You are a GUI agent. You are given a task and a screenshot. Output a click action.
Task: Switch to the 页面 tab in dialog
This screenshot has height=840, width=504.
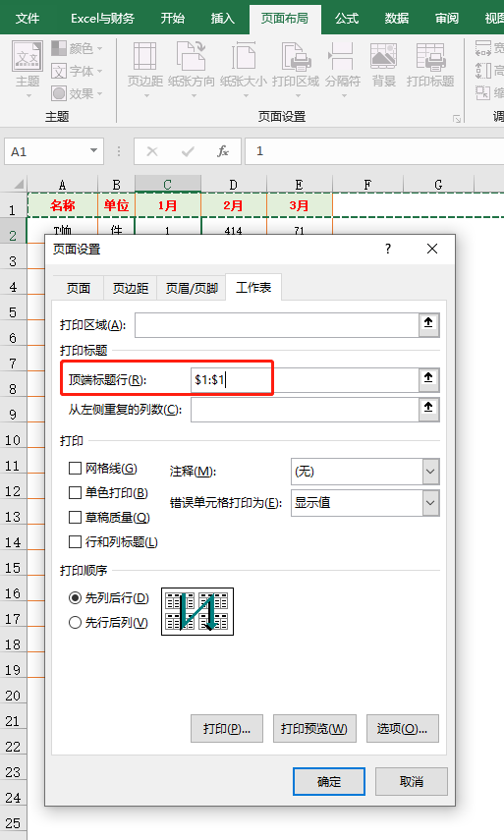coord(79,288)
